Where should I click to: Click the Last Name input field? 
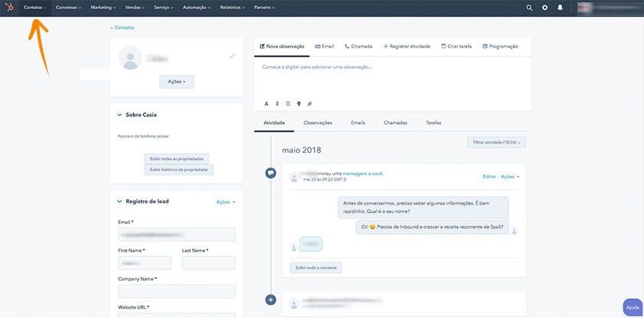pos(208,263)
